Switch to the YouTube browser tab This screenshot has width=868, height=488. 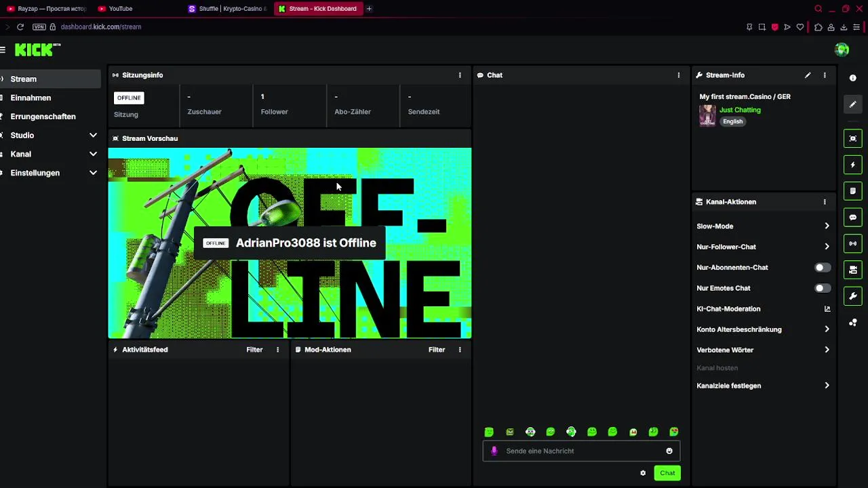tap(136, 9)
